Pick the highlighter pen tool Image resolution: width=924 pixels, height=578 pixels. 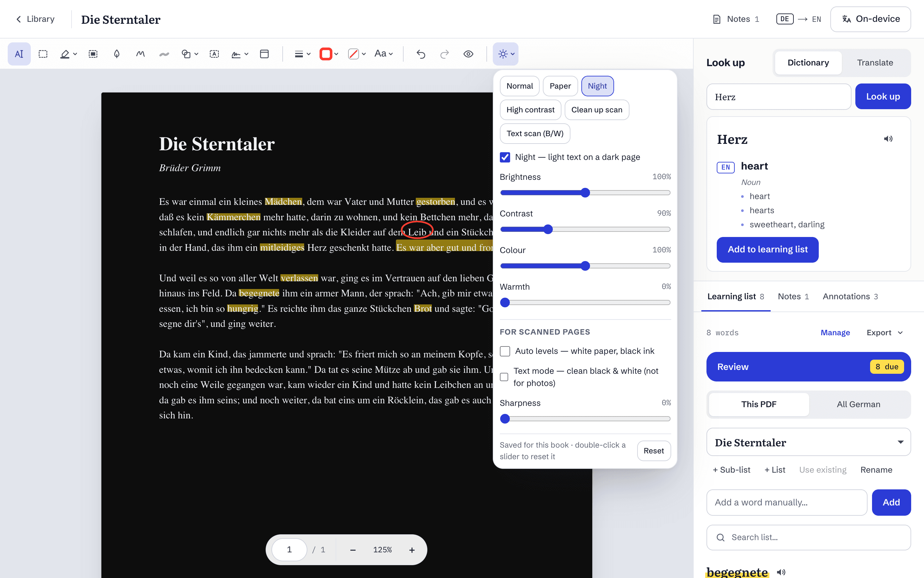[65, 54]
